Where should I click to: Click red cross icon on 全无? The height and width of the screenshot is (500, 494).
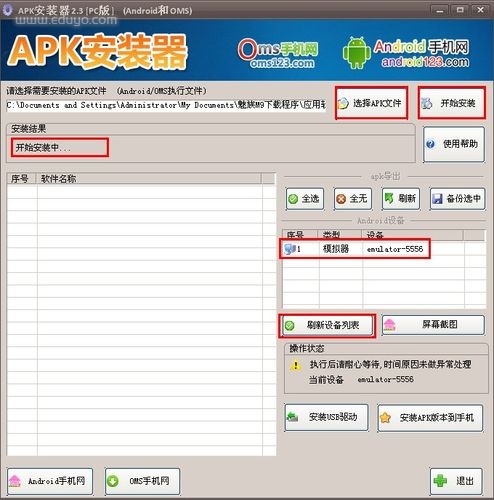341,199
